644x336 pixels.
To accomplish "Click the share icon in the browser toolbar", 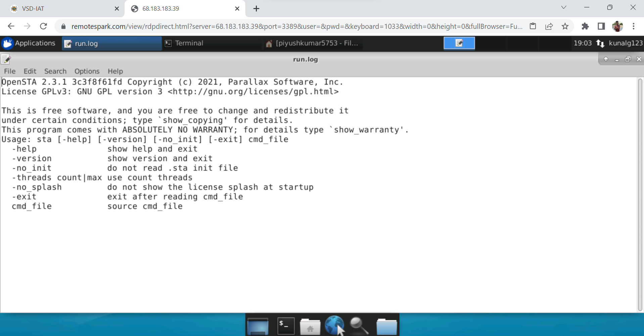I will point(549,26).
